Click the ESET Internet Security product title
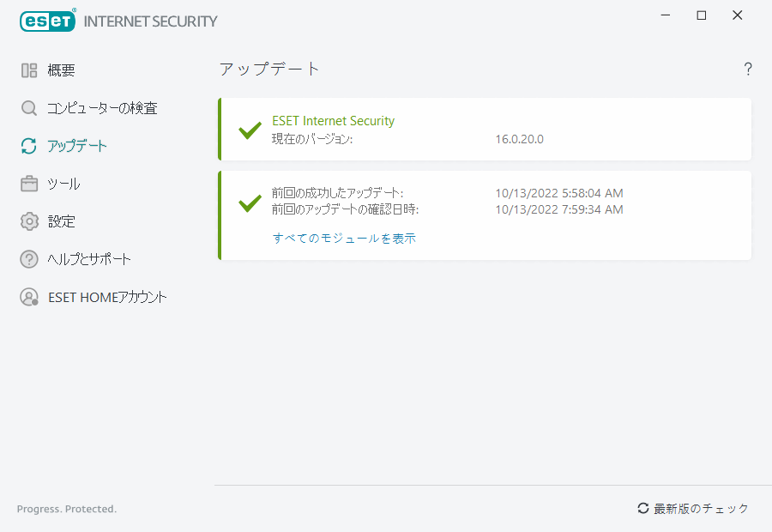Viewport: 772px width, 532px height. 333,121
